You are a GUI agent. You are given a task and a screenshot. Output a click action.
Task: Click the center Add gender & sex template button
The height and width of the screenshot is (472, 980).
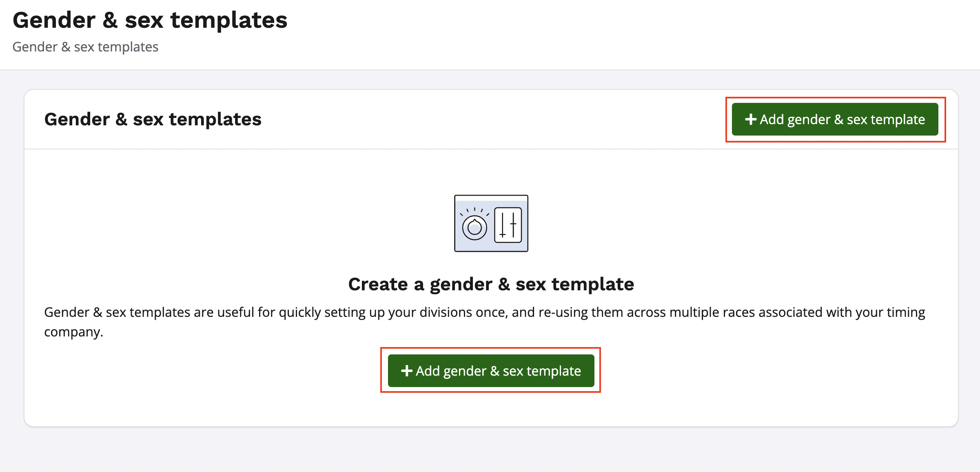click(x=490, y=371)
